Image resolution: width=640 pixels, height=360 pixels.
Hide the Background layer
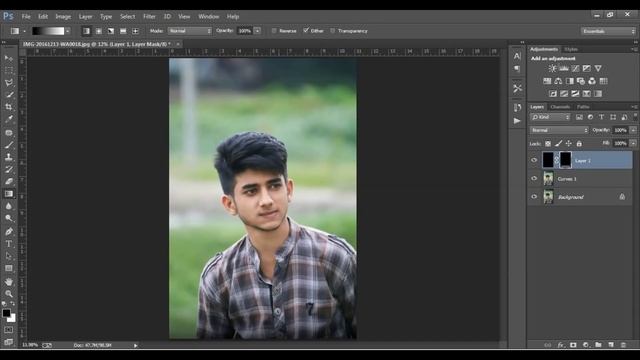tap(534, 197)
